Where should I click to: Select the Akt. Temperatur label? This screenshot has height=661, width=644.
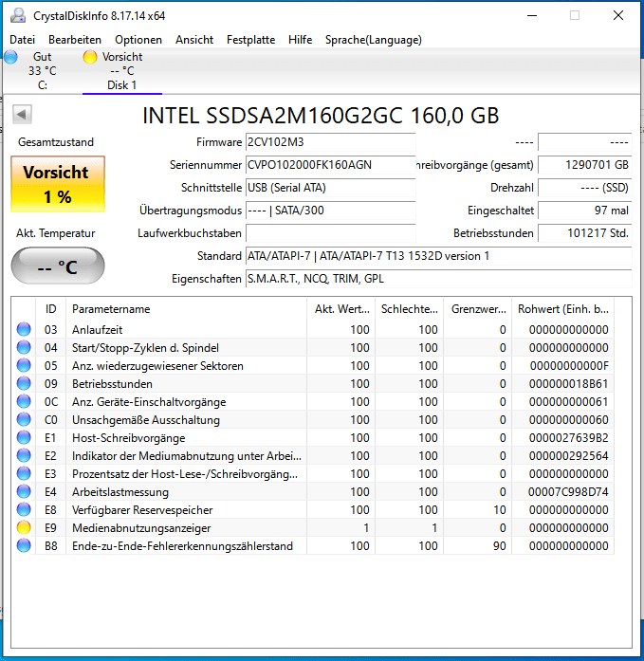point(56,233)
